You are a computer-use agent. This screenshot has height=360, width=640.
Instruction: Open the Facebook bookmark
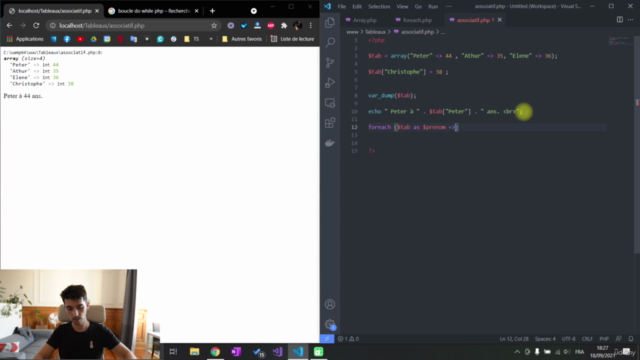click(67, 39)
